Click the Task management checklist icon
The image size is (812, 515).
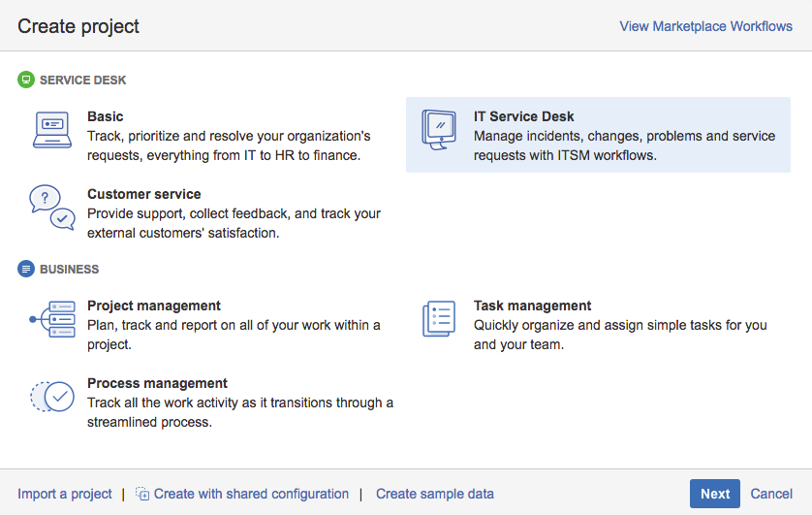[x=439, y=318]
